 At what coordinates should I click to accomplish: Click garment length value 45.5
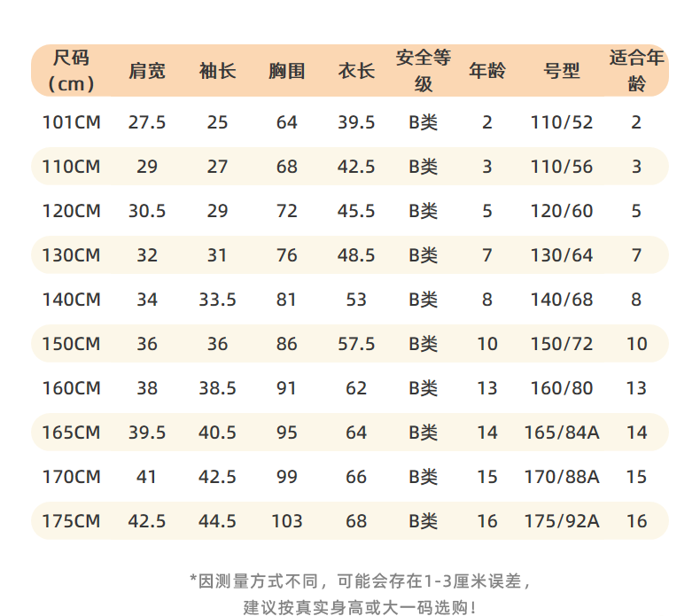356,211
